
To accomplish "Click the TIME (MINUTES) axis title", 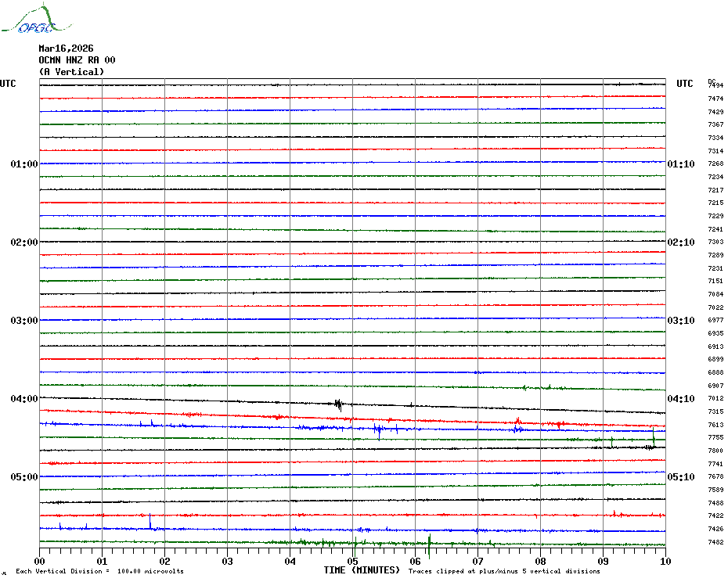I will (362, 570).
